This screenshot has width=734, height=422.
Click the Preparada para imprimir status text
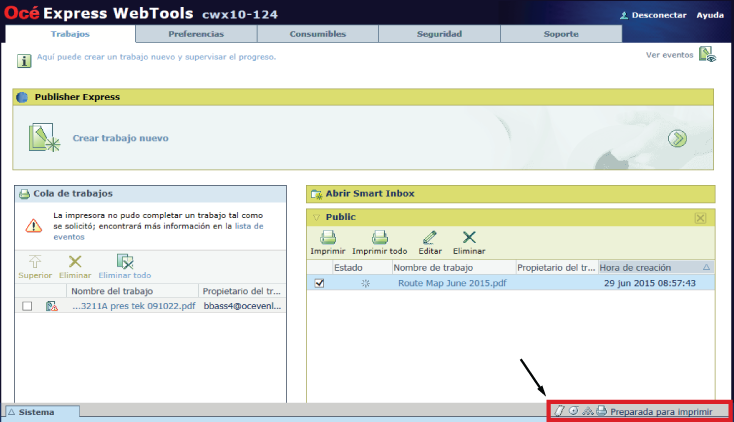(x=661, y=412)
